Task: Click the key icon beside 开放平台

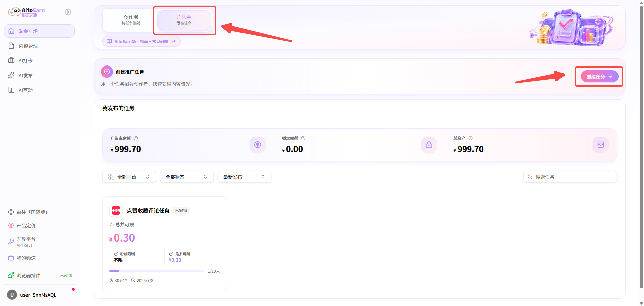Action: click(11, 242)
